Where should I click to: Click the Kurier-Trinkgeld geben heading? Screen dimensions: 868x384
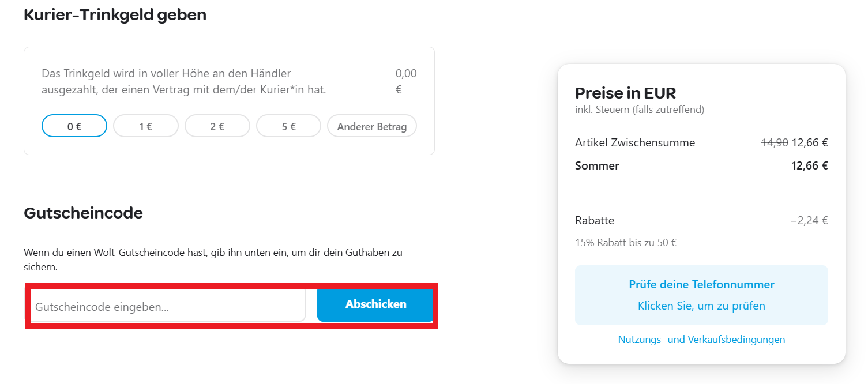click(114, 15)
